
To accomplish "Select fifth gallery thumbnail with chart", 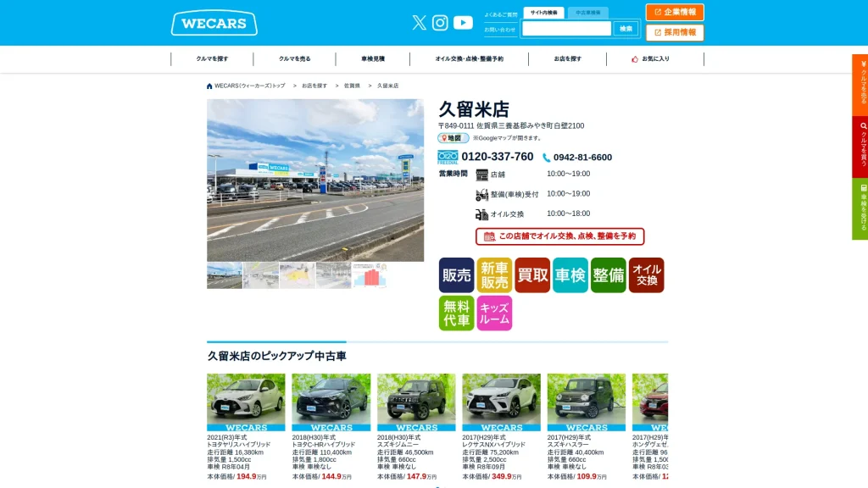I will point(370,275).
